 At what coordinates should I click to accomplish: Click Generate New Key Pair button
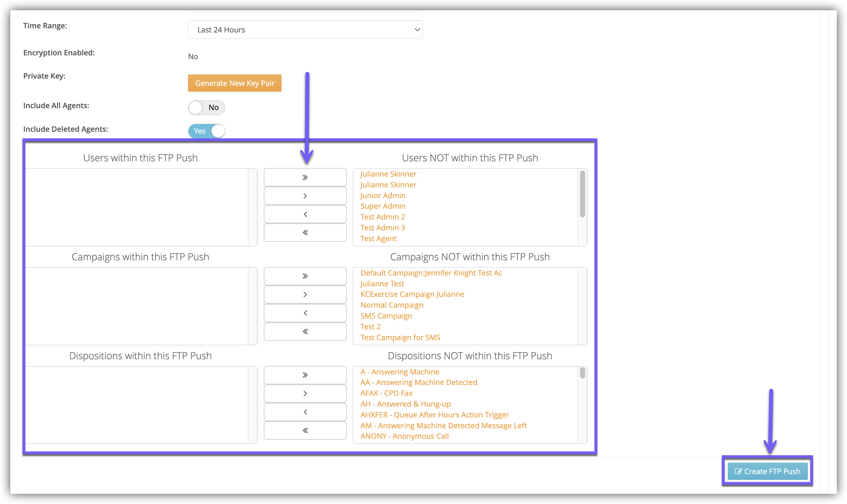tap(235, 83)
